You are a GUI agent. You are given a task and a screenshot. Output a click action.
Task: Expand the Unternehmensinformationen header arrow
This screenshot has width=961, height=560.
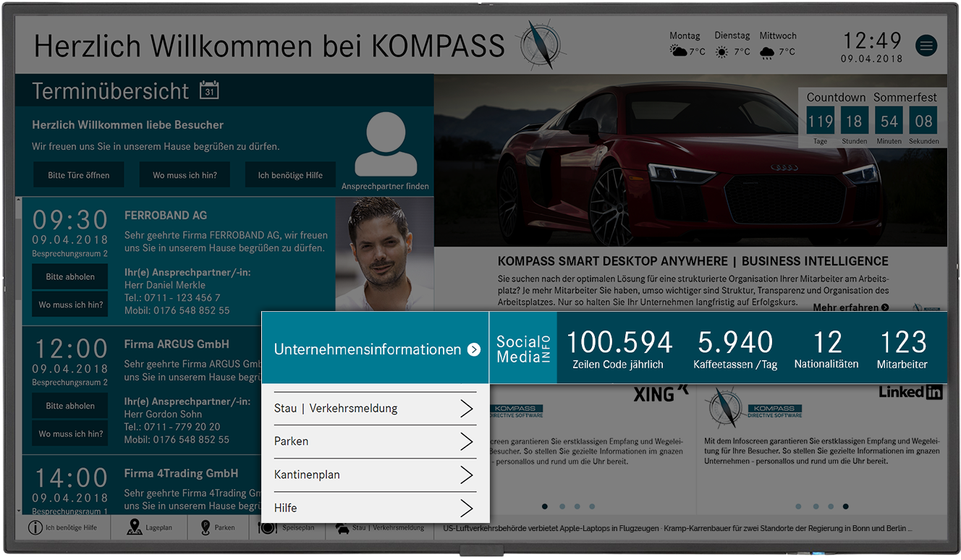pyautogui.click(x=474, y=349)
